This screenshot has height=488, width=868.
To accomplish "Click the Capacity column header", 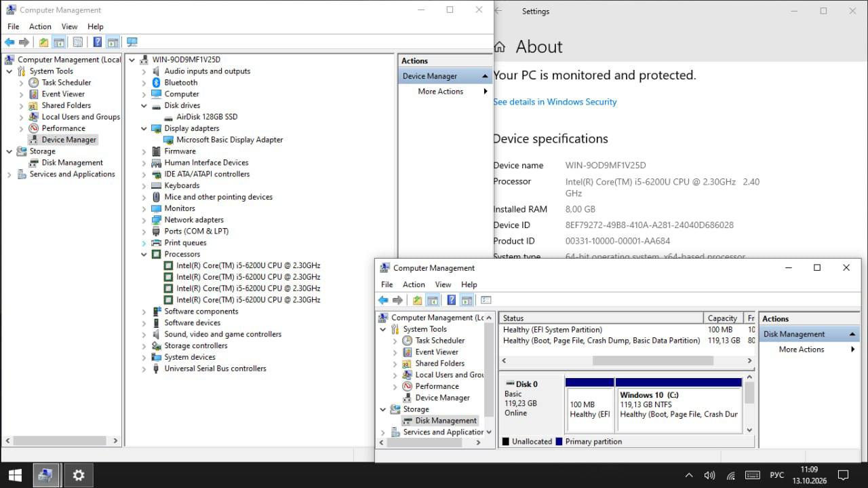I will [722, 318].
